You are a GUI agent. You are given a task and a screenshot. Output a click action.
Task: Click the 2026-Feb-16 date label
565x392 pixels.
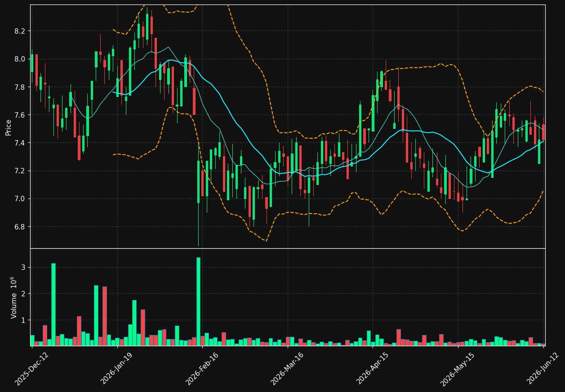pos(202,369)
